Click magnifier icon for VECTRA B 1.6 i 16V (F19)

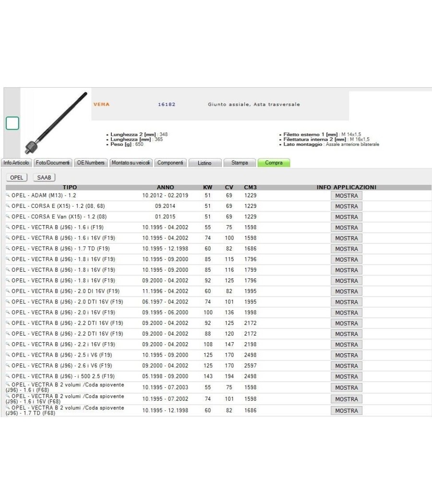click(8, 238)
